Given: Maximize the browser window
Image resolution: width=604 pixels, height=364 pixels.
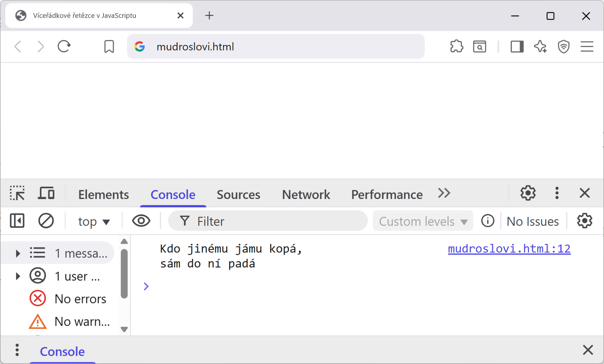Looking at the screenshot, I should click(551, 16).
